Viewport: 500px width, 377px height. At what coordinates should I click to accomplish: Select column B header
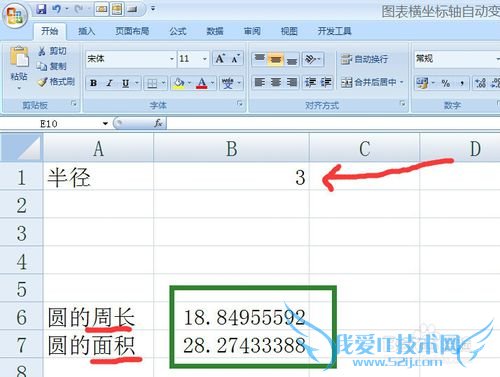pos(232,148)
